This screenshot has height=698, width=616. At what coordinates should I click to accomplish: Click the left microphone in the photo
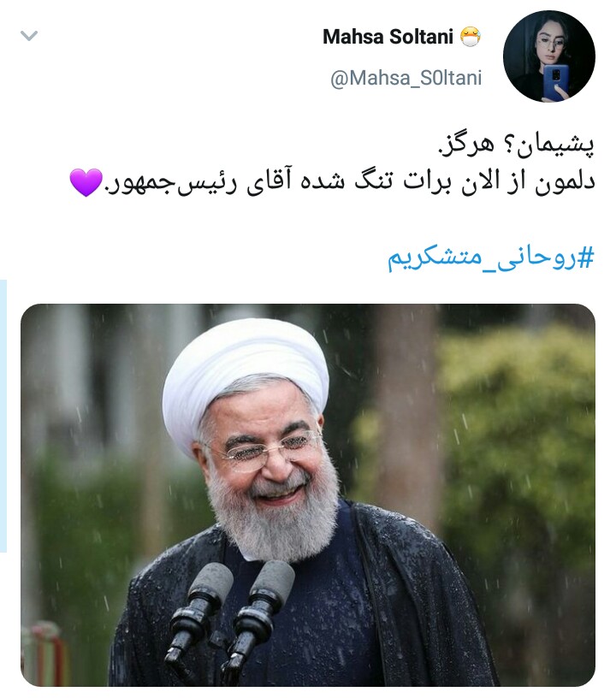(x=199, y=618)
